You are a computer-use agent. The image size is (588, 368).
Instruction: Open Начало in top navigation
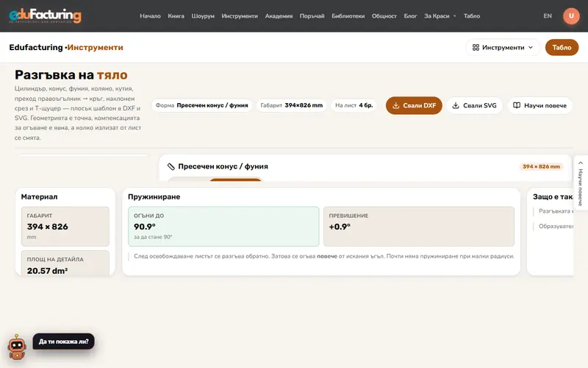click(150, 16)
